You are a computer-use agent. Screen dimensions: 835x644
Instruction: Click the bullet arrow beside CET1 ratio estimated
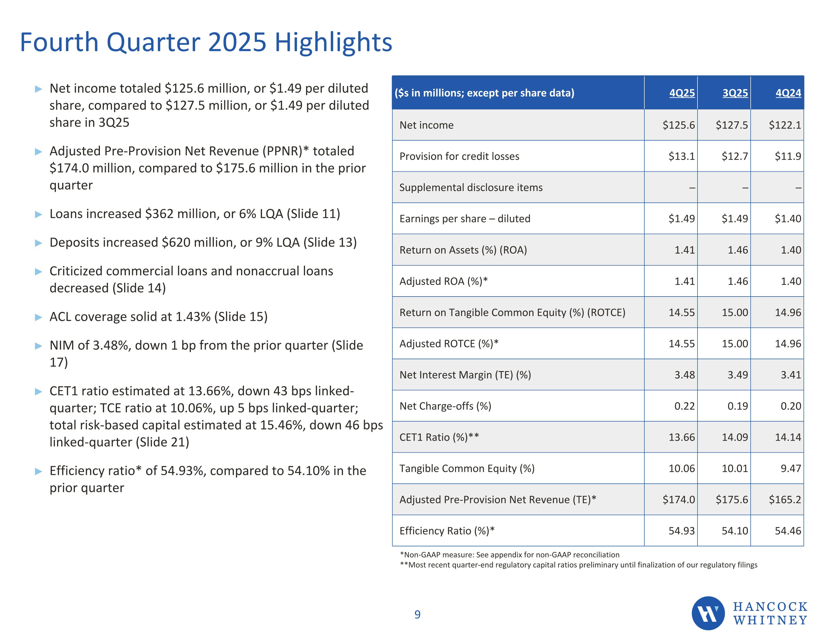[x=38, y=391]
